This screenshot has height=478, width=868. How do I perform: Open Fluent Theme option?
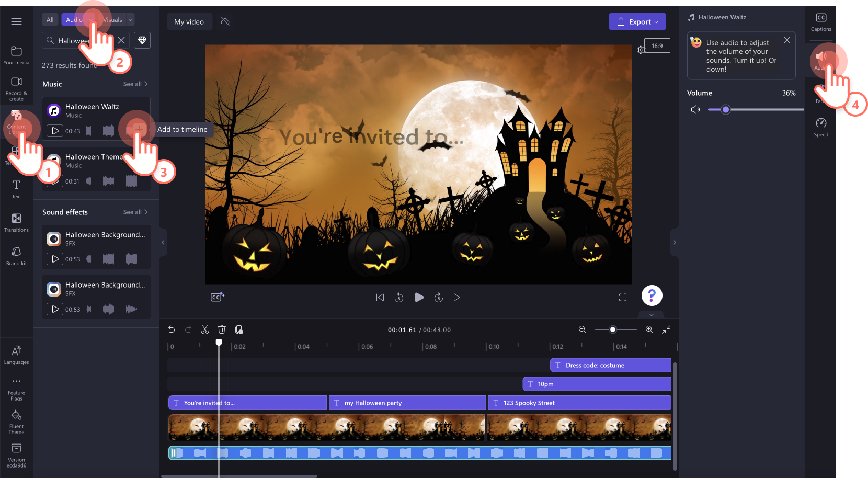click(x=16, y=422)
